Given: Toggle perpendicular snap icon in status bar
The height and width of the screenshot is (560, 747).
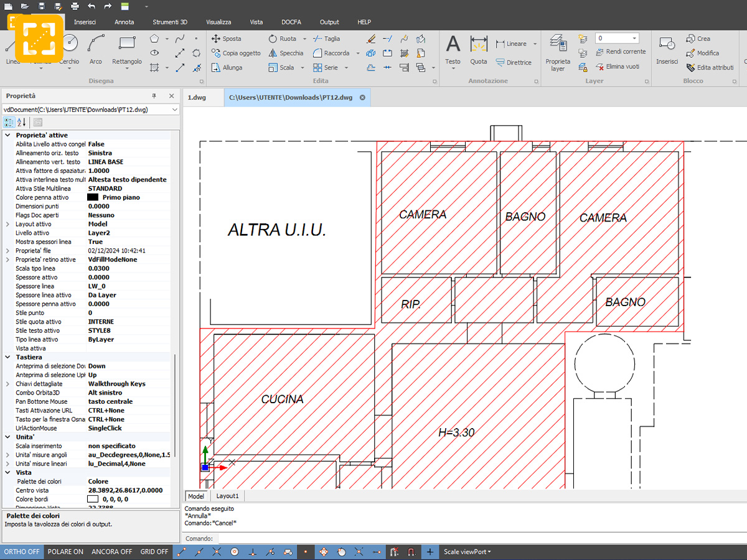Looking at the screenshot, I should [x=253, y=552].
